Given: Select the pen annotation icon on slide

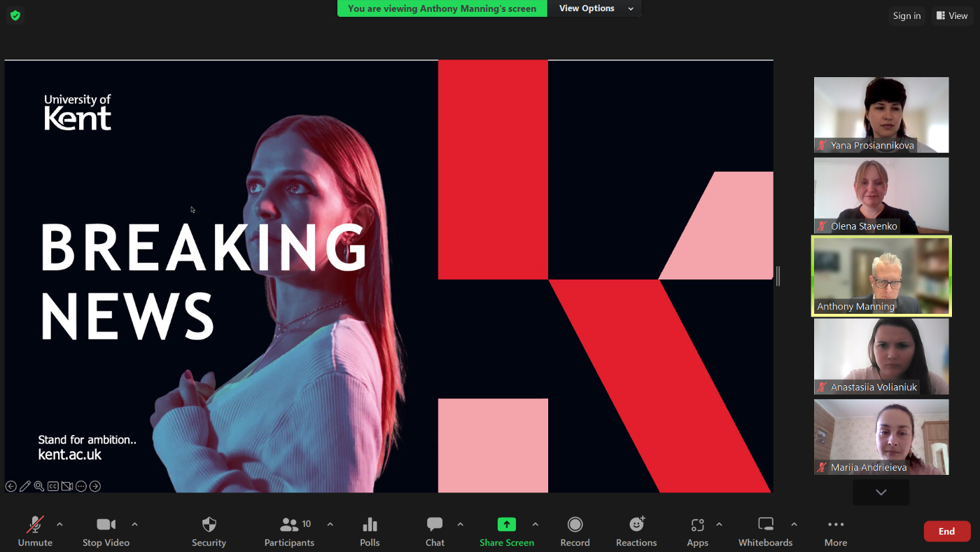Looking at the screenshot, I should point(25,486).
